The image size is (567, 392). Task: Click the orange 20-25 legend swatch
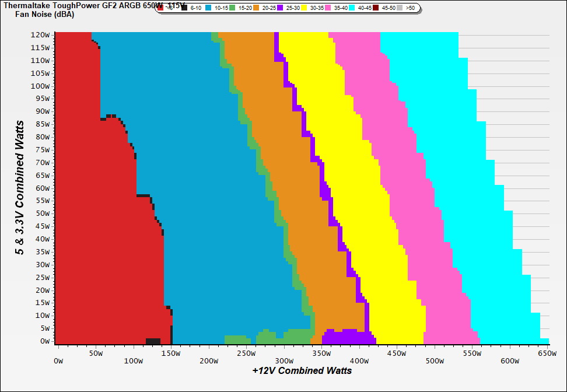tap(257, 8)
